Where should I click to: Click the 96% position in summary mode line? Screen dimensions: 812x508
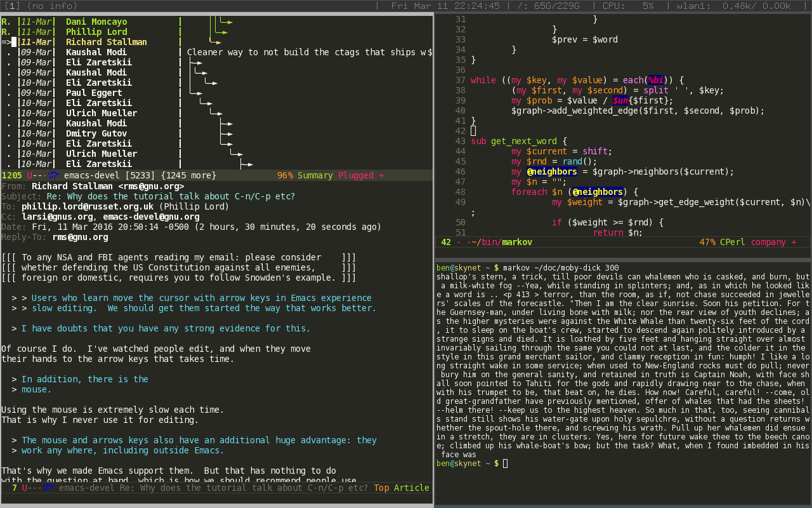pyautogui.click(x=285, y=175)
